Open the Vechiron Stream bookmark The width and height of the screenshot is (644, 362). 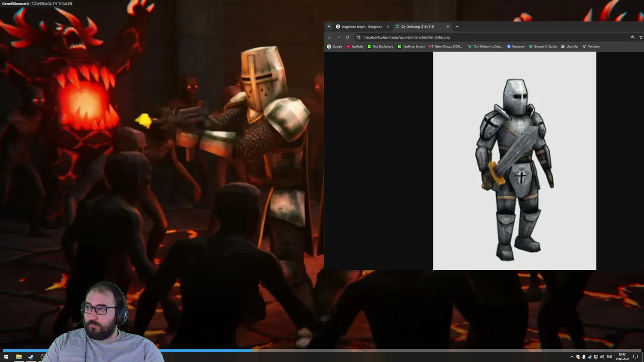coord(411,46)
